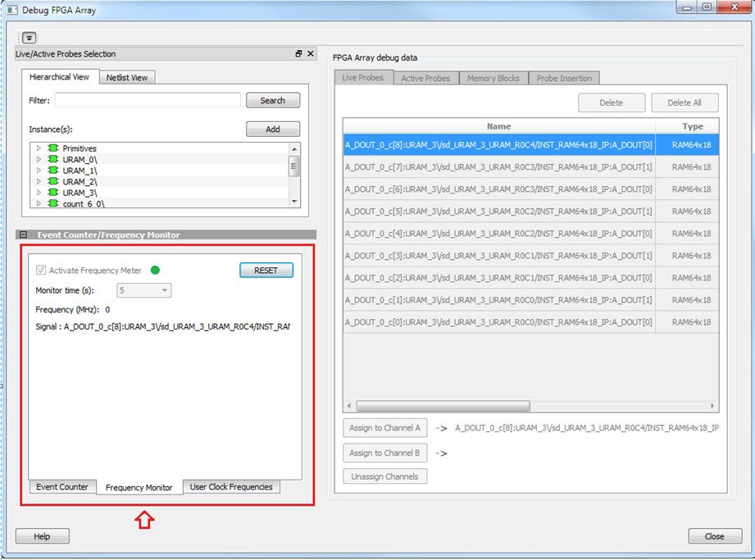Click inside the Filter text field
755x560 pixels.
pos(148,100)
